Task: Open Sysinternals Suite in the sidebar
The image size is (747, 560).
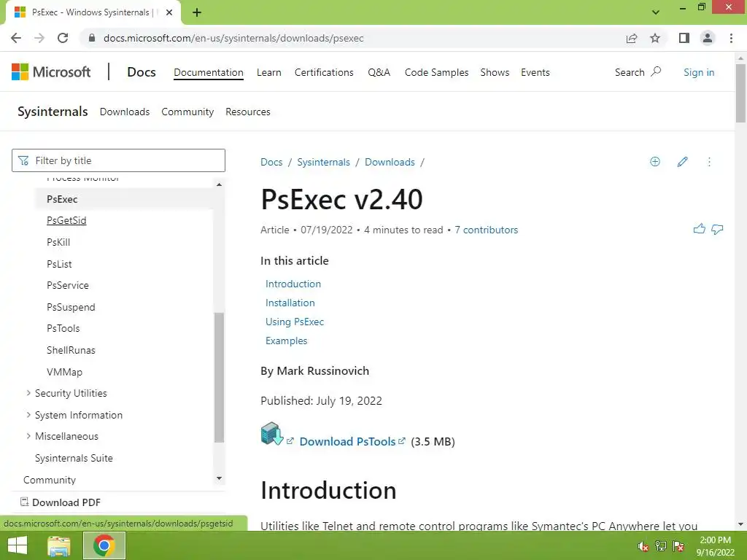Action: pos(74,458)
